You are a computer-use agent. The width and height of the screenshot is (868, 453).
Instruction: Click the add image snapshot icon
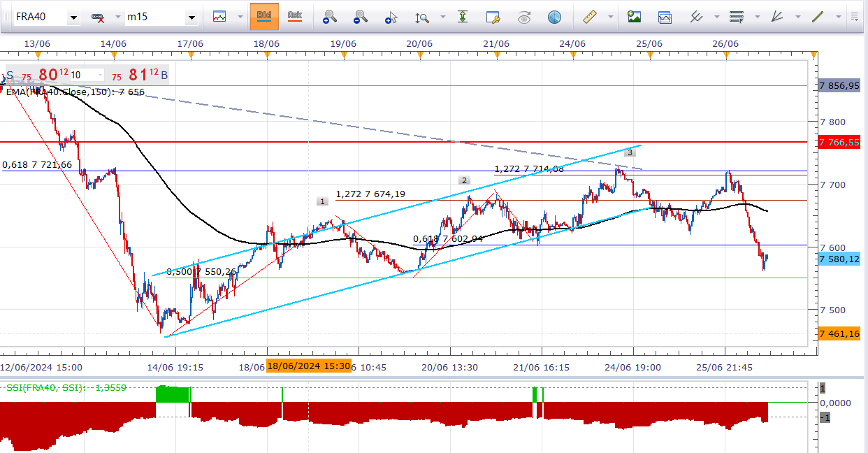[x=634, y=17]
